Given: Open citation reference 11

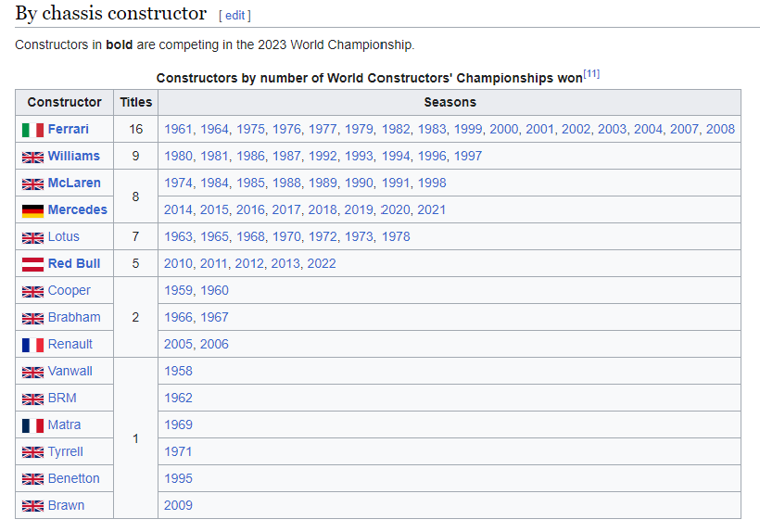Looking at the screenshot, I should pos(591,73).
